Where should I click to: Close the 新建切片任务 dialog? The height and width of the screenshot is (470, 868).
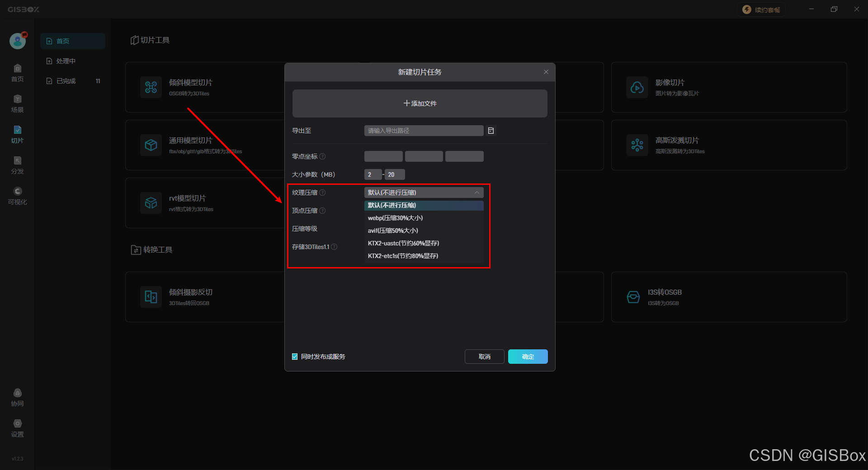pos(546,72)
